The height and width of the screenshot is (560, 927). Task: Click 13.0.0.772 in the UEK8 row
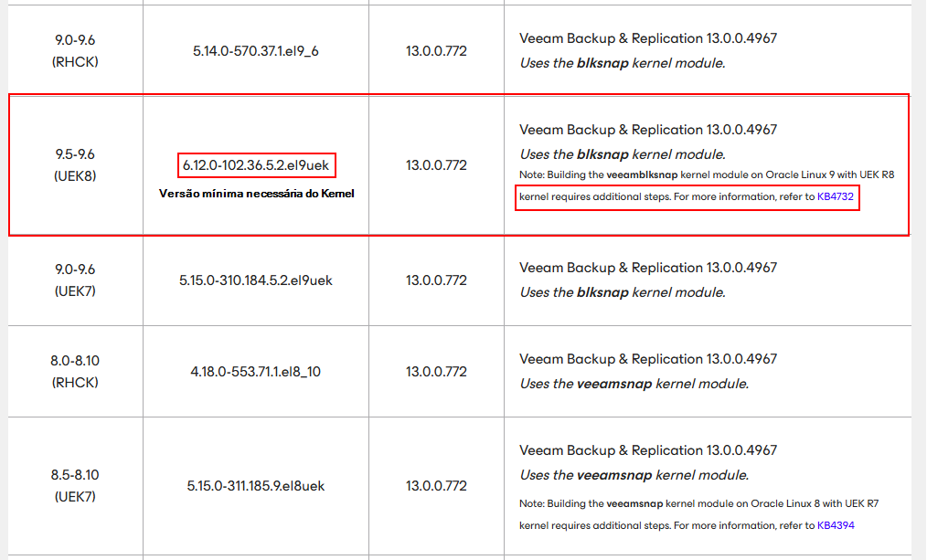(x=436, y=165)
